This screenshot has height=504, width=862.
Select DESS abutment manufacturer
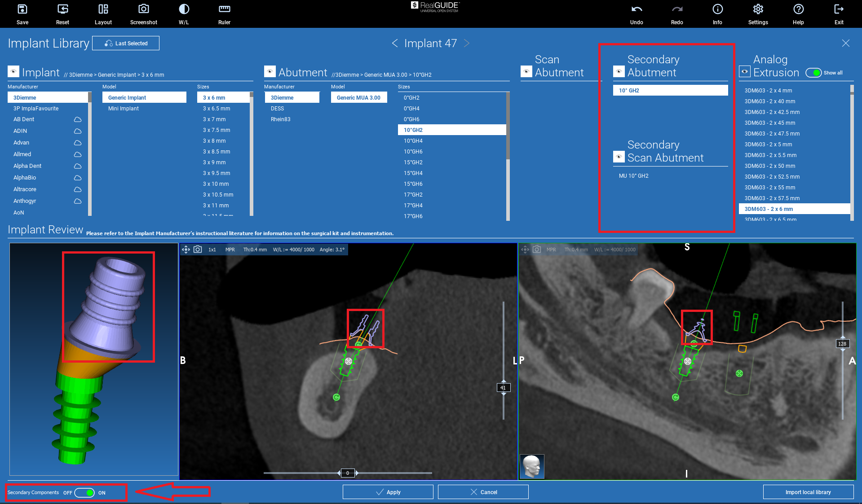277,109
